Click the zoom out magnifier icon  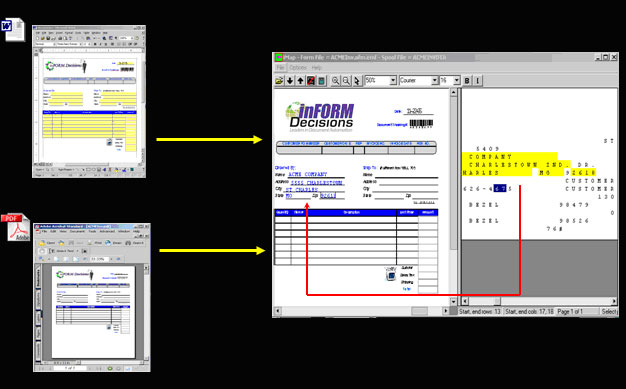click(346, 81)
